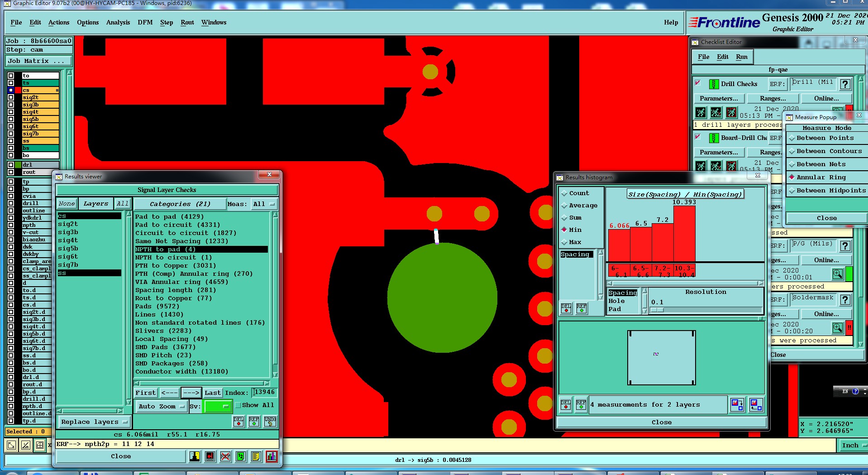The height and width of the screenshot is (475, 868).
Task: Click the forward transfer icon in Results histogram
Action: [737, 404]
